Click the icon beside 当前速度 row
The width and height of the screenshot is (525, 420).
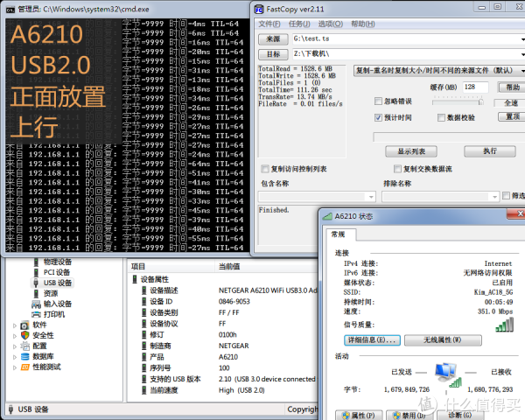pos(144,390)
